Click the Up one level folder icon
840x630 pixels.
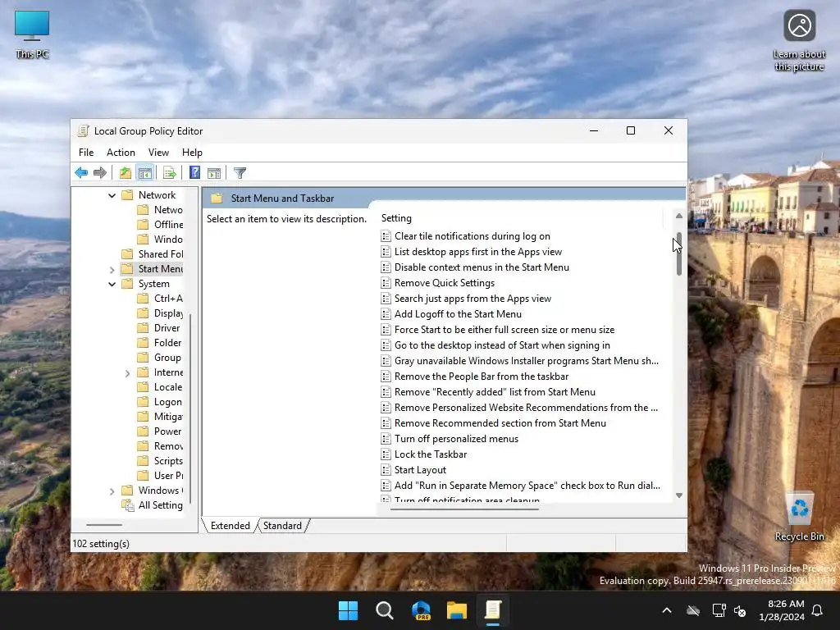[x=126, y=172]
